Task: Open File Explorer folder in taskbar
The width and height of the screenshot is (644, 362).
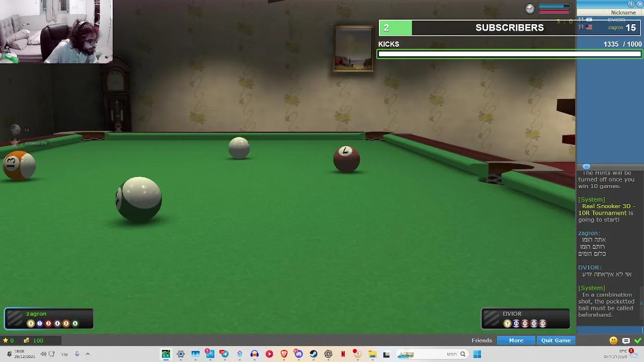Action: [x=372, y=354]
